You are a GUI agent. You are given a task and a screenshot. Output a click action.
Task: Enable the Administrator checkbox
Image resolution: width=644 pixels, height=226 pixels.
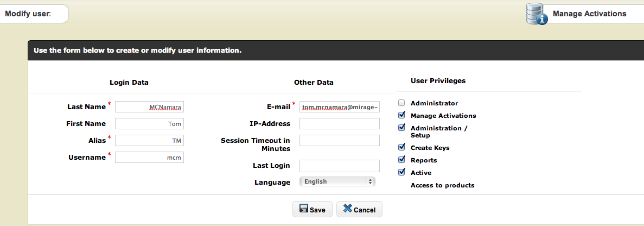[x=401, y=103]
